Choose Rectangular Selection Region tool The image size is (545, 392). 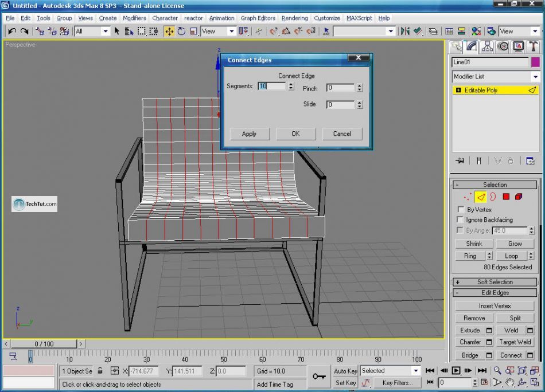tap(142, 32)
